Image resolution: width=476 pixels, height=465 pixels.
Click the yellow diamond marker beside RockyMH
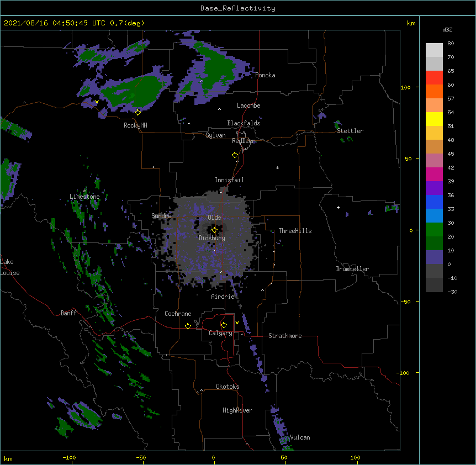point(138,113)
